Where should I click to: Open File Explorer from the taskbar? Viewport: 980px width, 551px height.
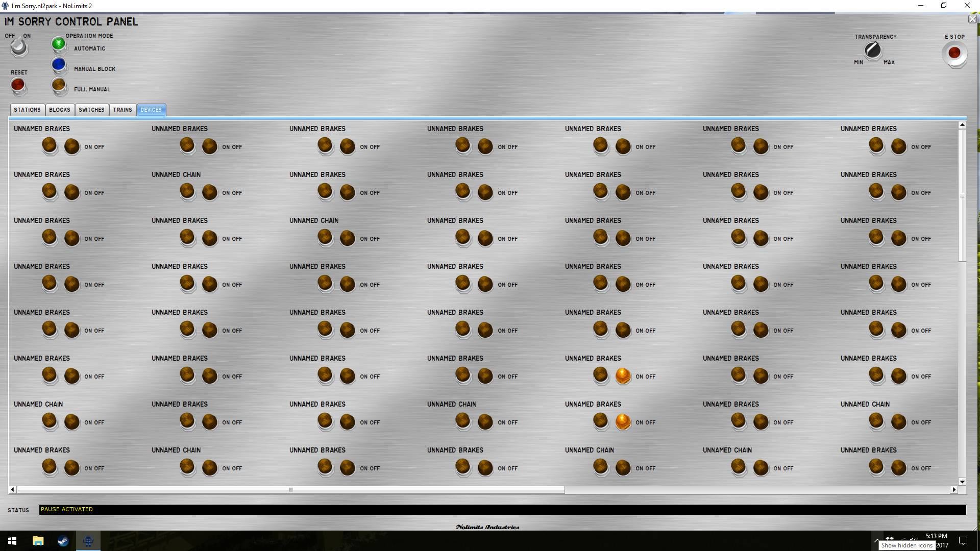coord(38,541)
